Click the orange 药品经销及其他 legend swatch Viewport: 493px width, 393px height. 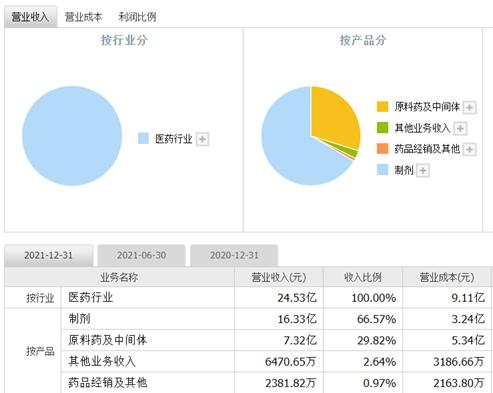click(382, 149)
